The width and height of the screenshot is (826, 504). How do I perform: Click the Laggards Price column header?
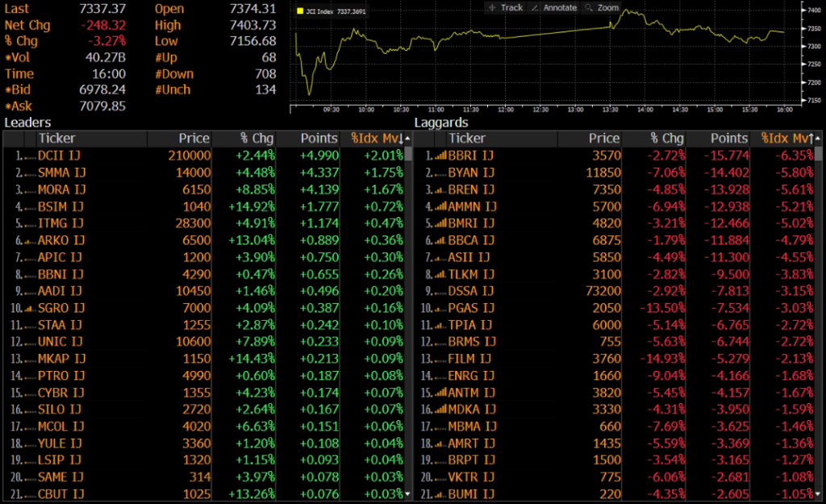[603, 139]
